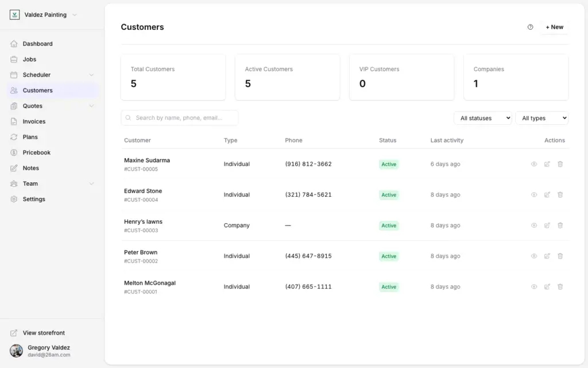The height and width of the screenshot is (368, 588).
Task: Click the Notes pencil icon
Action: tap(14, 168)
